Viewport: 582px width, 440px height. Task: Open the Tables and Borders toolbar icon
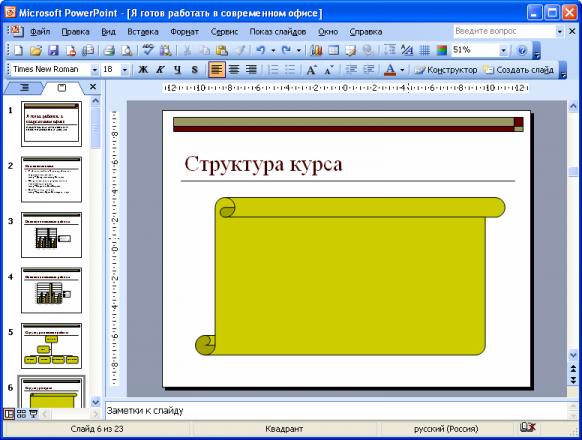350,50
